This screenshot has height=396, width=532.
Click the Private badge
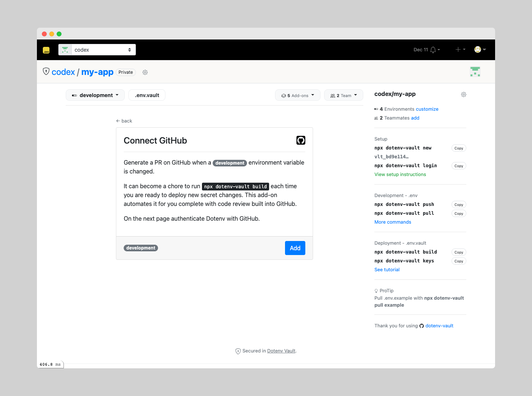tap(126, 72)
